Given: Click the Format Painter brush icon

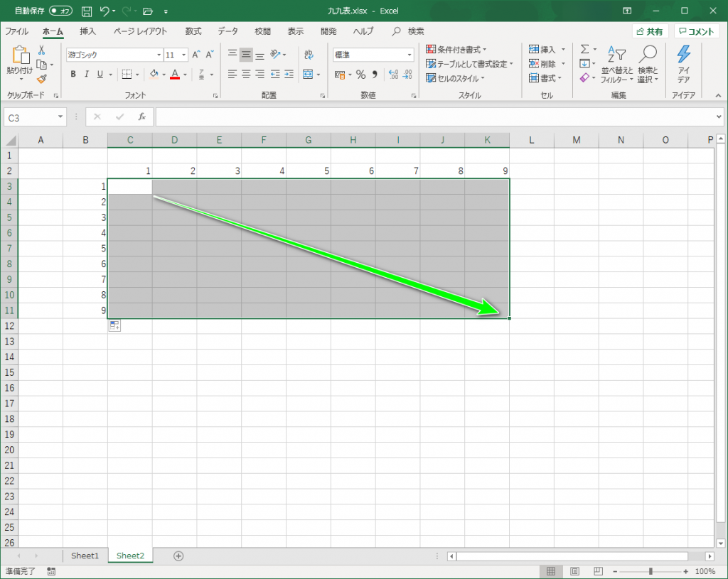Looking at the screenshot, I should coord(41,79).
